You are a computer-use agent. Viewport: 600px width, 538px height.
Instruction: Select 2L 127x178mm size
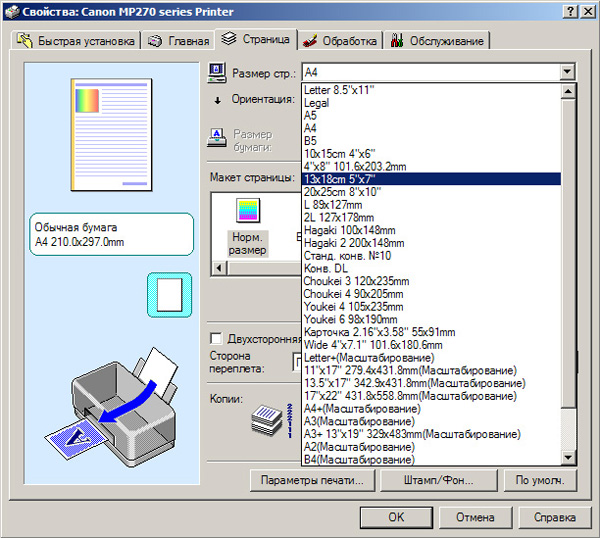432,217
